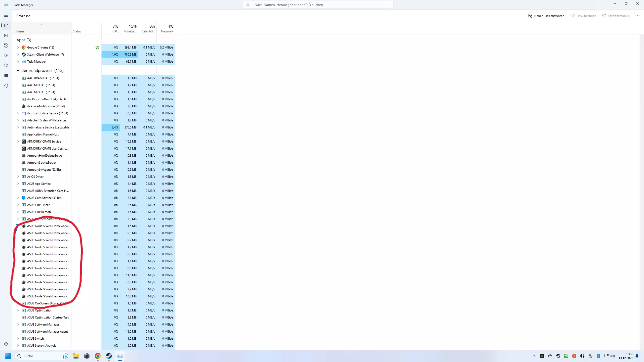Click the Effizienzmodus button
The image size is (644, 362).
(615, 16)
